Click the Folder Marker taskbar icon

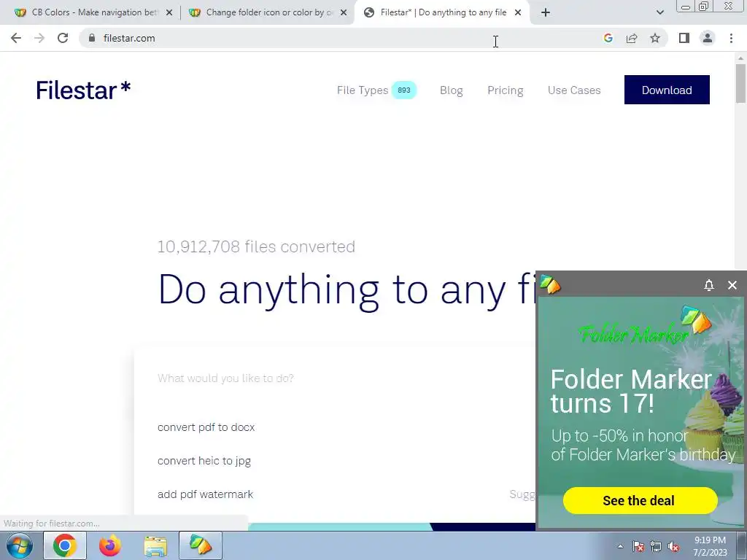tap(201, 545)
